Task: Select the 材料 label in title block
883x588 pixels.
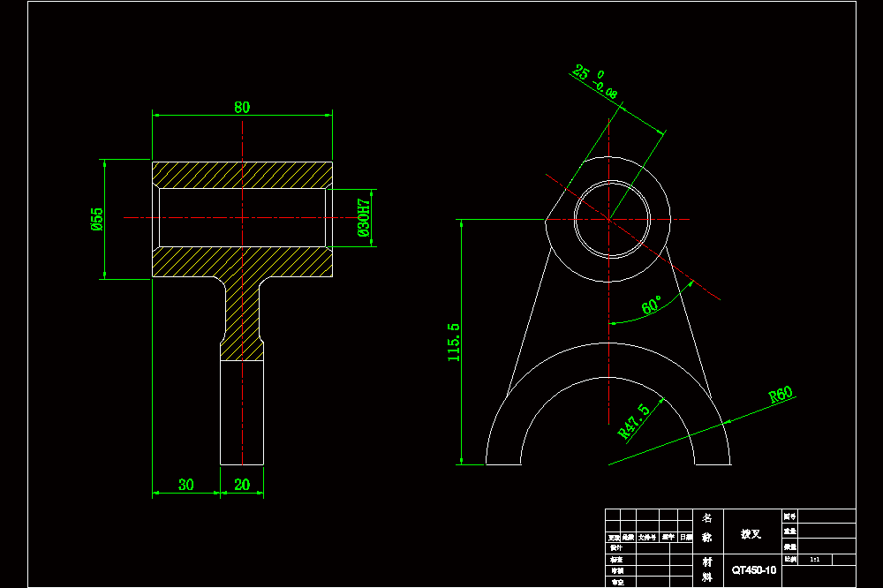Action: tap(707, 569)
